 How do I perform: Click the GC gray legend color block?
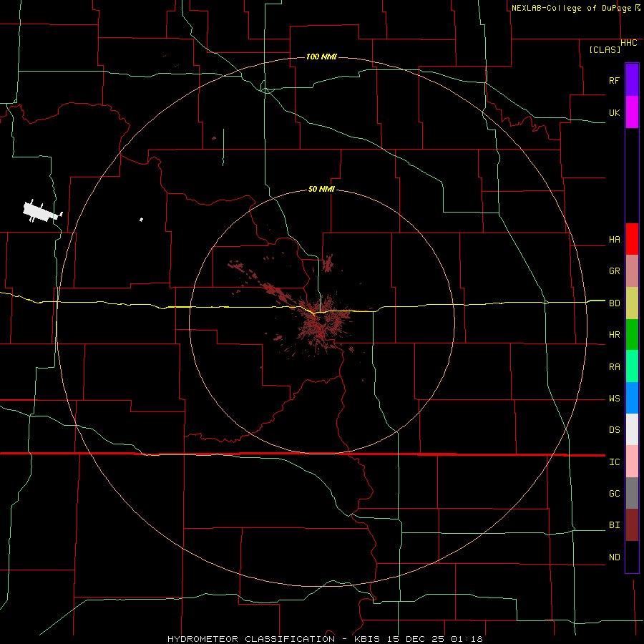coord(632,493)
